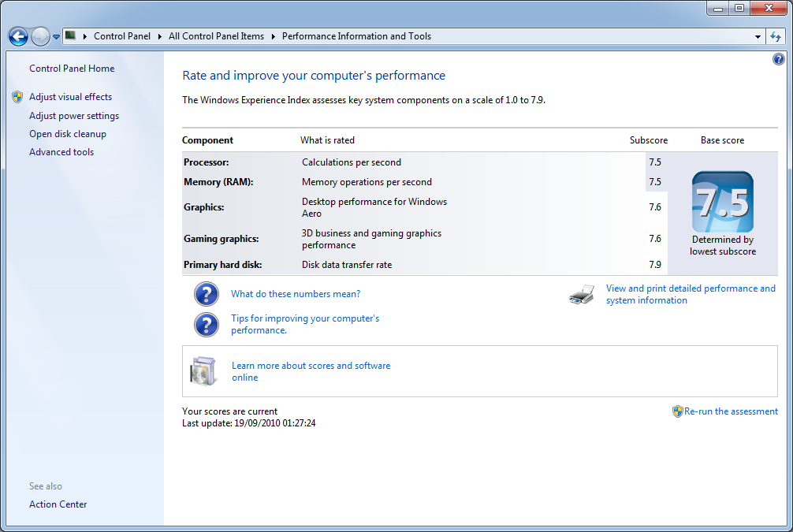Open 'Action Center' under See also
793x532 pixels.
point(58,504)
